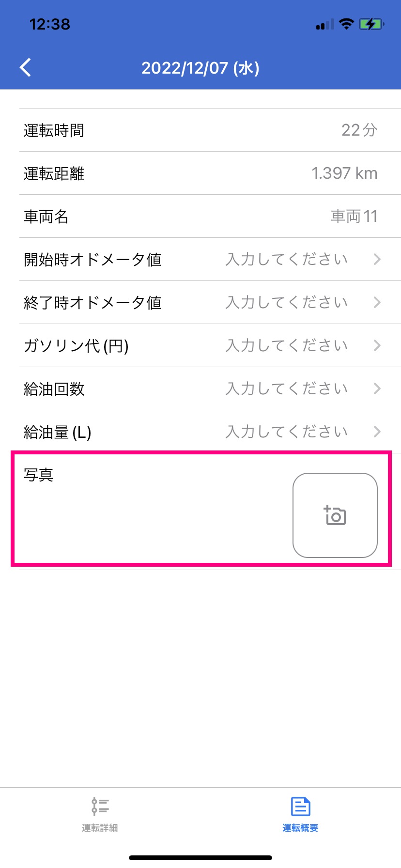Tap the Wi-Fi status icon

[346, 24]
